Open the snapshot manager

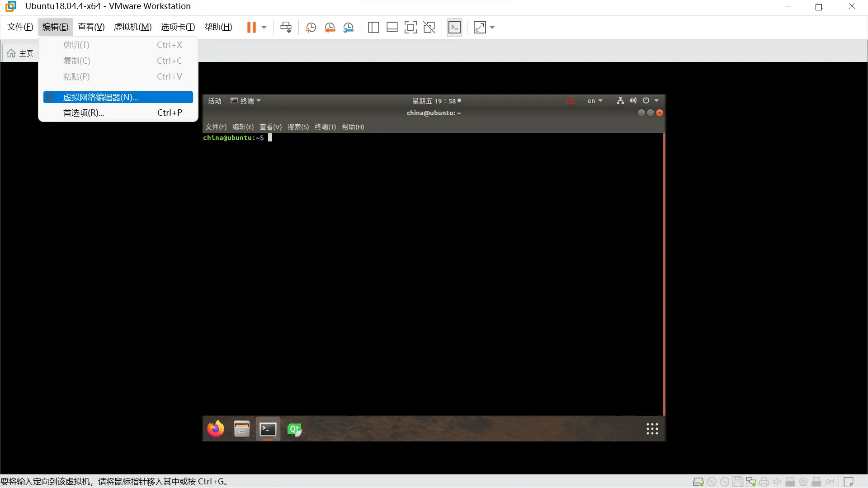(349, 28)
